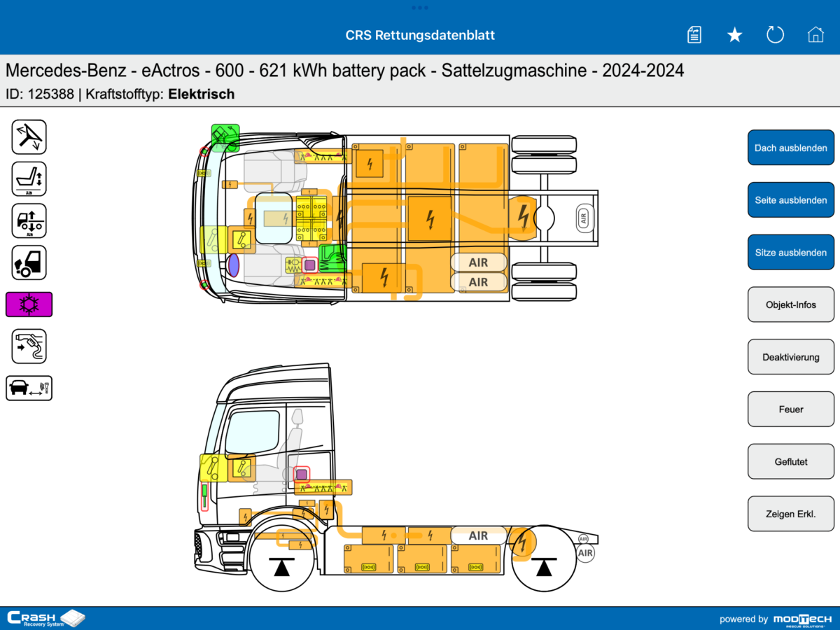
Task: Open the Geflutet information
Action: coord(791,462)
